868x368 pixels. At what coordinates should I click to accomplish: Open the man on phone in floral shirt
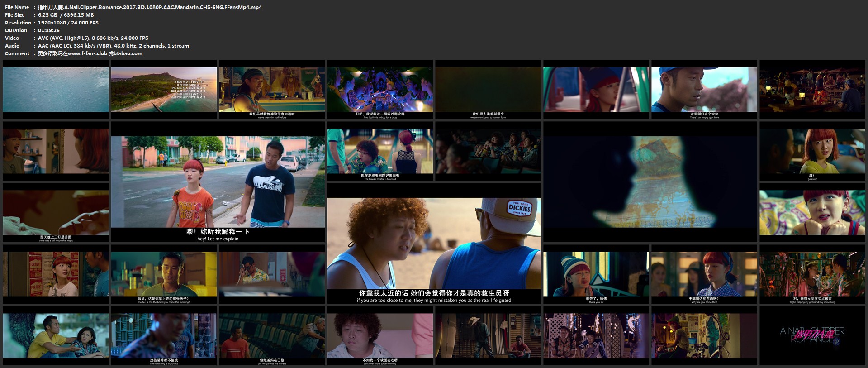(272, 274)
